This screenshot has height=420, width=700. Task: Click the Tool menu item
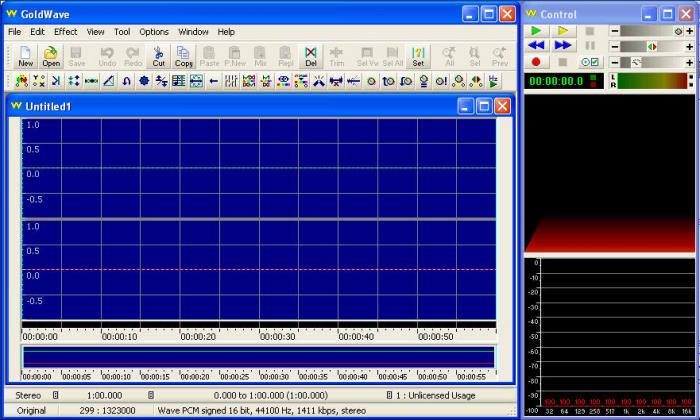(122, 32)
